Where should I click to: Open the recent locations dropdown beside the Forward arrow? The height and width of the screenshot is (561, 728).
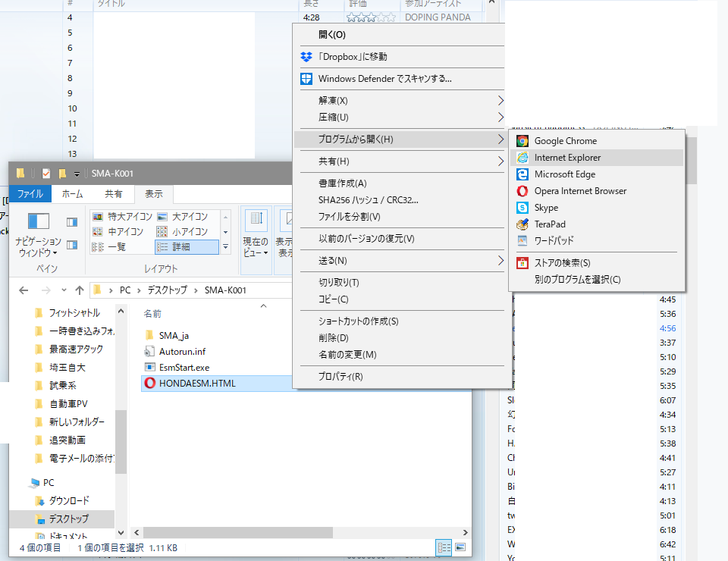pos(64,290)
